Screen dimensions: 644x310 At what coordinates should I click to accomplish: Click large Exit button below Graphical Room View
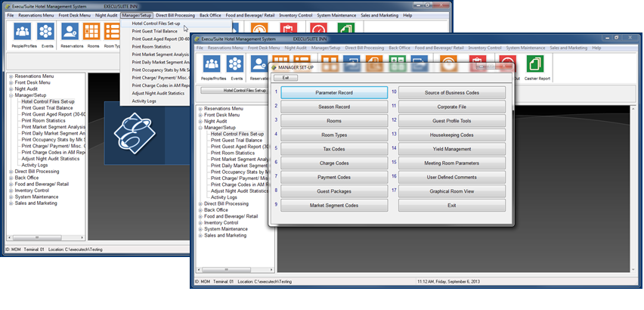tap(452, 206)
